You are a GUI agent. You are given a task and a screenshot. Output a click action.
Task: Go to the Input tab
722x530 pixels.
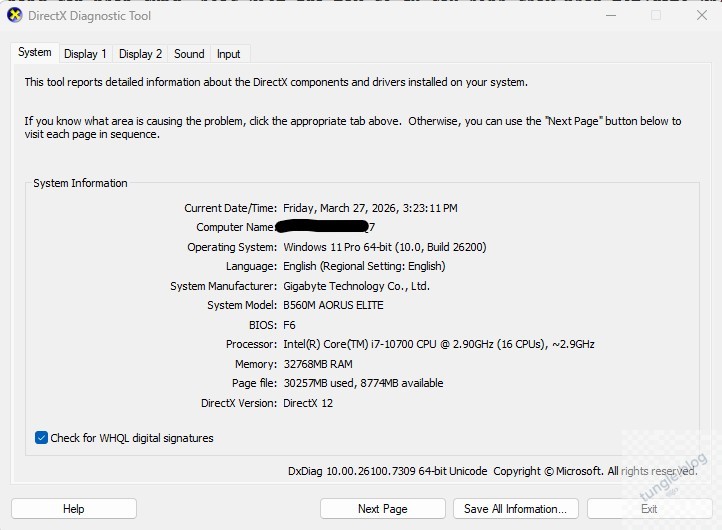pyautogui.click(x=229, y=54)
